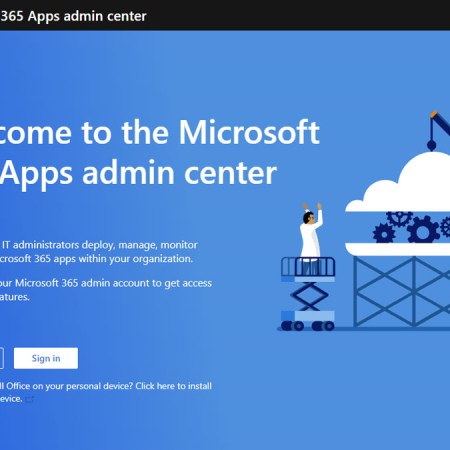Viewport: 450px width, 450px height.
Task: Click the scissor lift wheels
Action: pyautogui.click(x=307, y=326)
